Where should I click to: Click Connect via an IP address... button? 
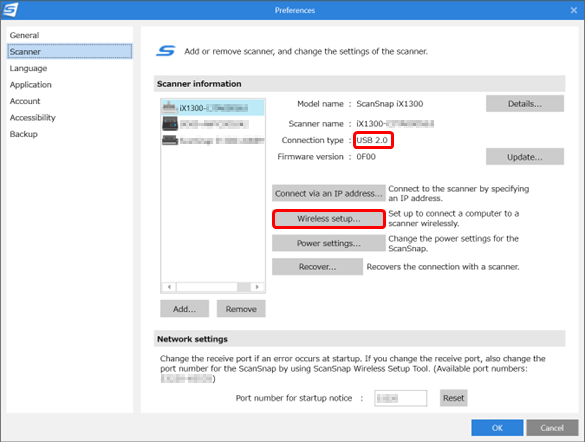[x=329, y=193]
